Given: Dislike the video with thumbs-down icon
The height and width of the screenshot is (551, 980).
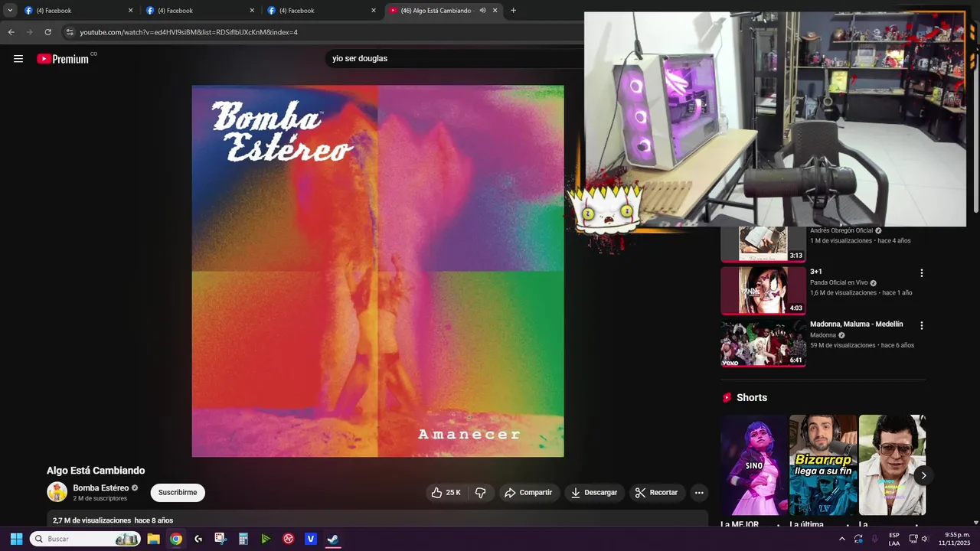Looking at the screenshot, I should tap(481, 493).
